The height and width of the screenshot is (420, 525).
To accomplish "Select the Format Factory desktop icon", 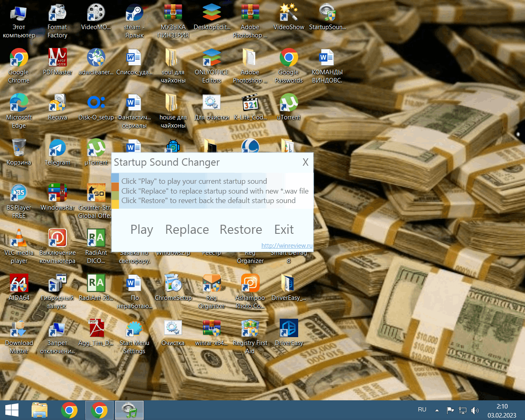I will click(x=57, y=21).
